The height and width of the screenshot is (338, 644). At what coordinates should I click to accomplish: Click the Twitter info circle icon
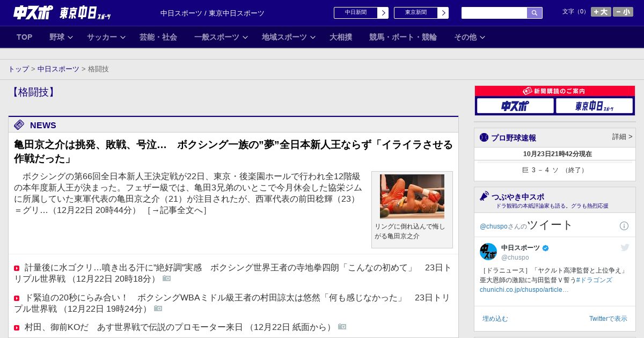[624, 226]
